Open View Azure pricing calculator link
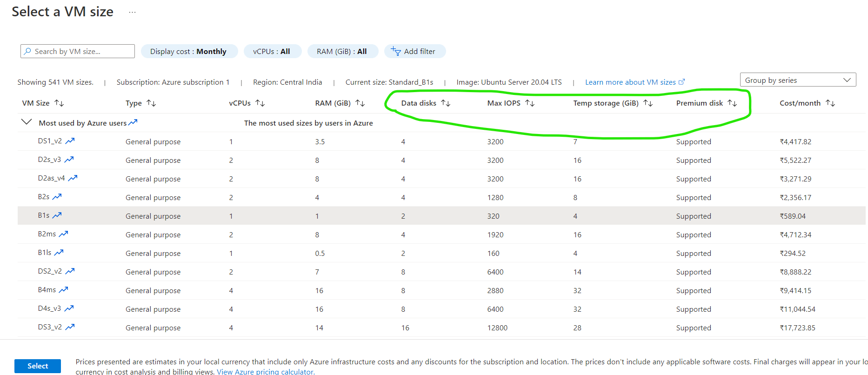 (x=265, y=371)
